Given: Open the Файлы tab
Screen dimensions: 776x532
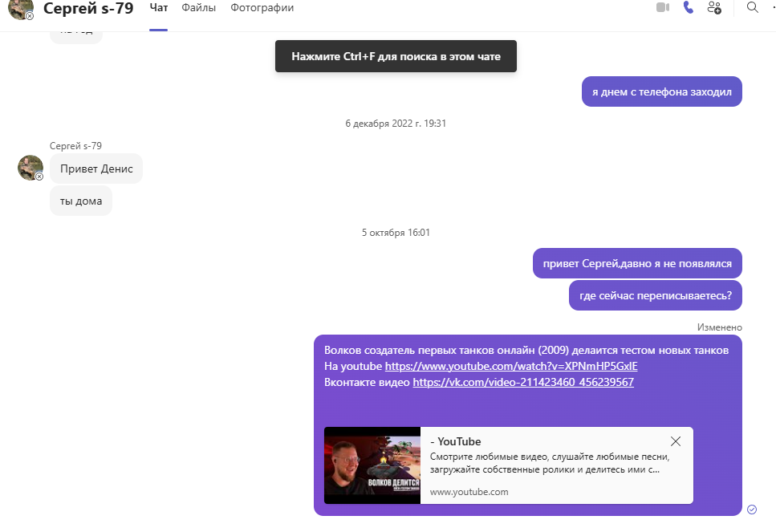Looking at the screenshot, I should click(x=198, y=8).
